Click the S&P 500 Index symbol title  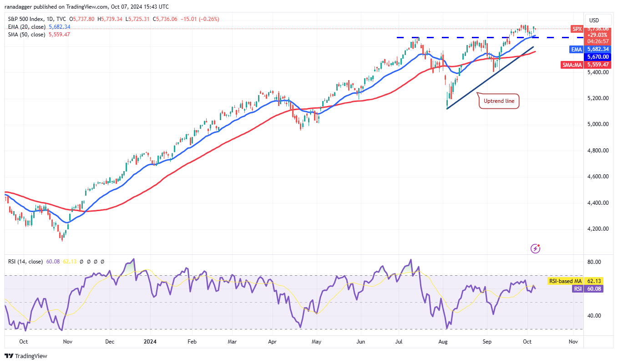(x=27, y=19)
